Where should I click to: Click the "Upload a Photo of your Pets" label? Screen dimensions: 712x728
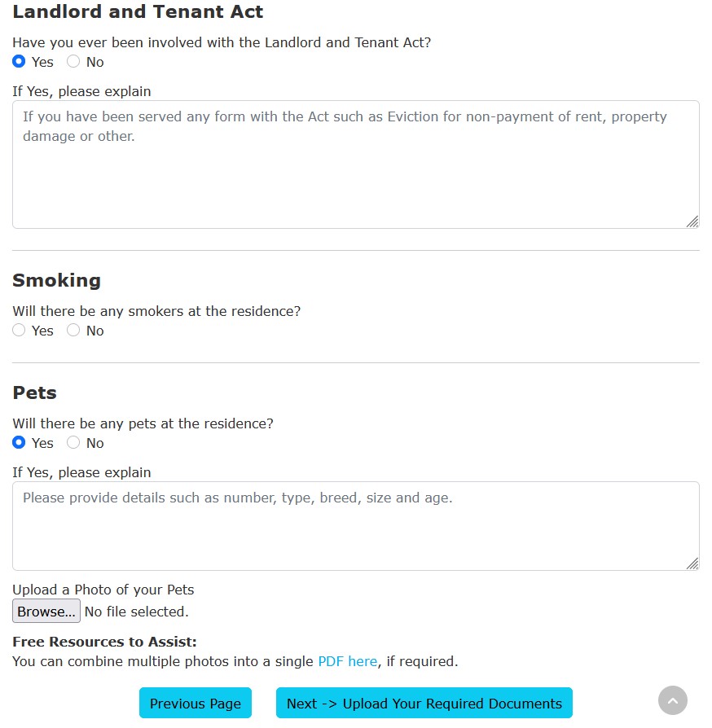103,590
